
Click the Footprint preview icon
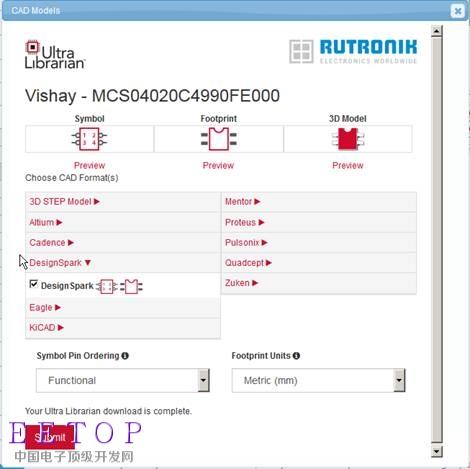coord(219,139)
